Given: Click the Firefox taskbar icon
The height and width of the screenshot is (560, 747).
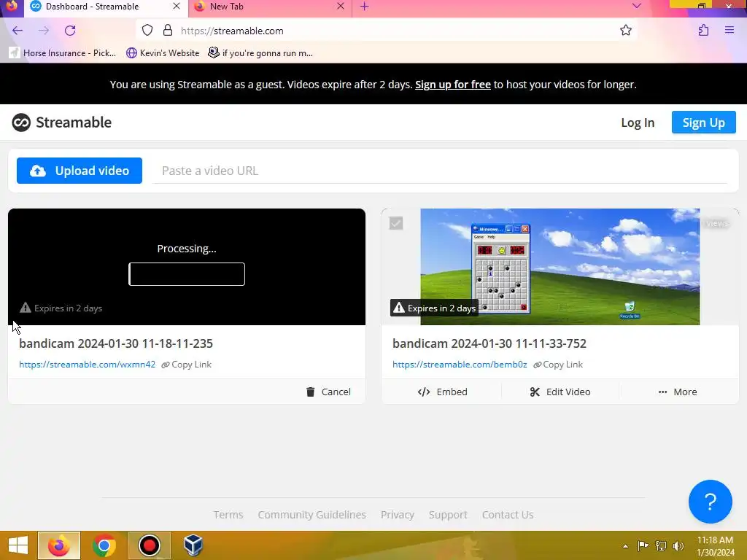Looking at the screenshot, I should [59, 545].
